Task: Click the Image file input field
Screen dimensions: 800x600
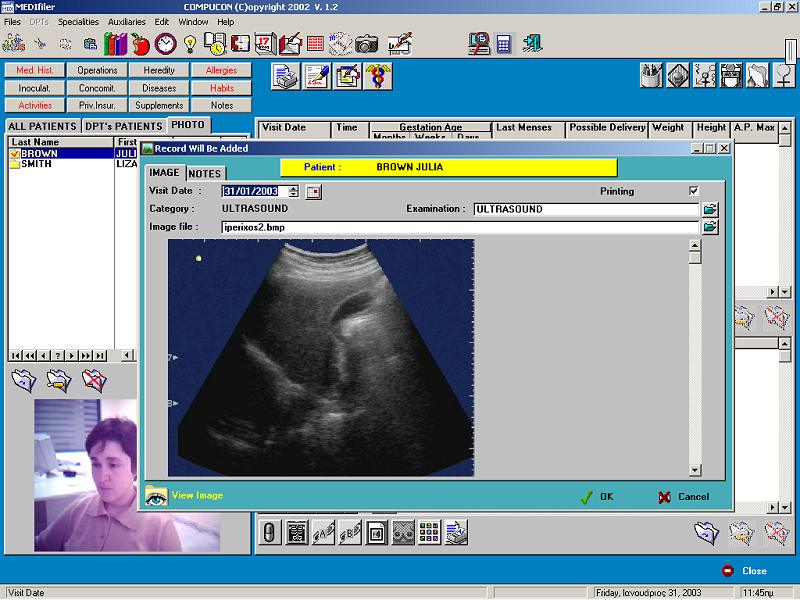Action: point(460,227)
